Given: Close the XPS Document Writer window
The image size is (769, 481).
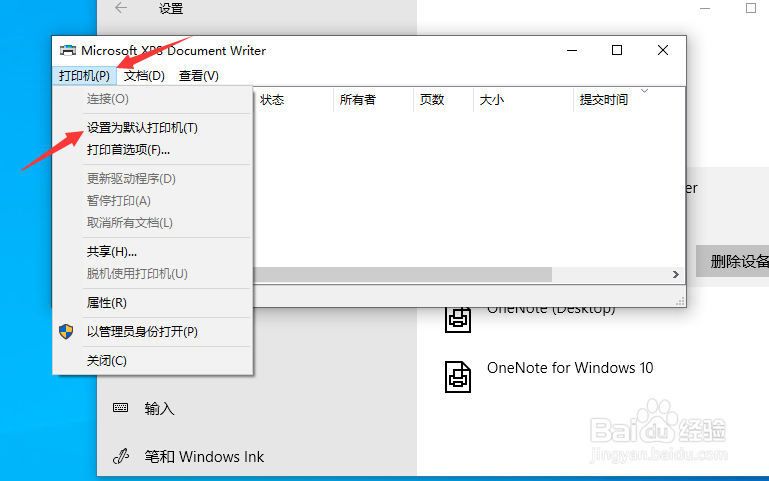Looking at the screenshot, I should point(663,50).
